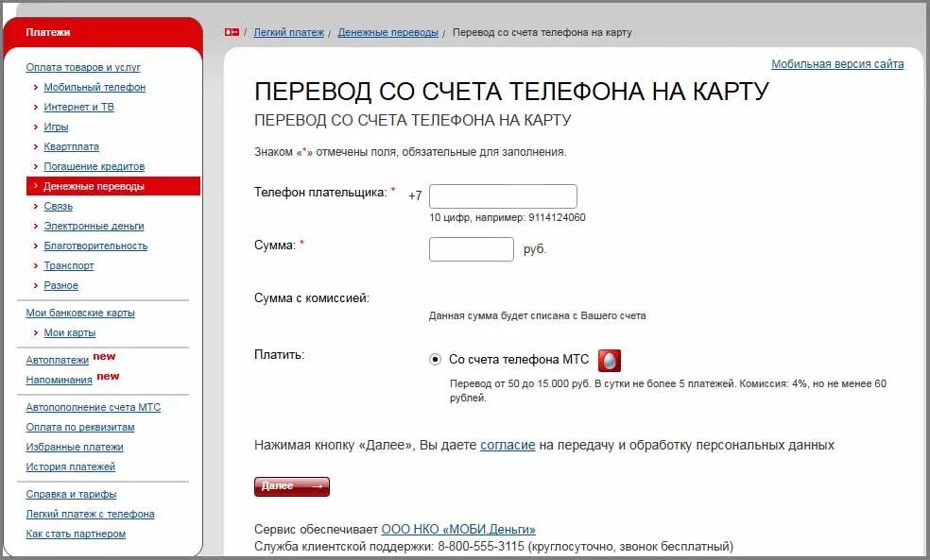Open the 'согласие' consent link

(508, 445)
